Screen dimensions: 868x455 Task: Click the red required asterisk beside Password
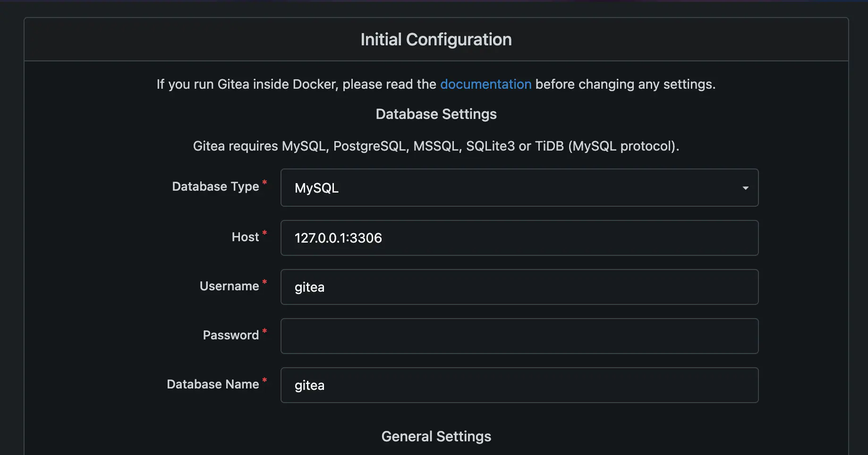[264, 331]
